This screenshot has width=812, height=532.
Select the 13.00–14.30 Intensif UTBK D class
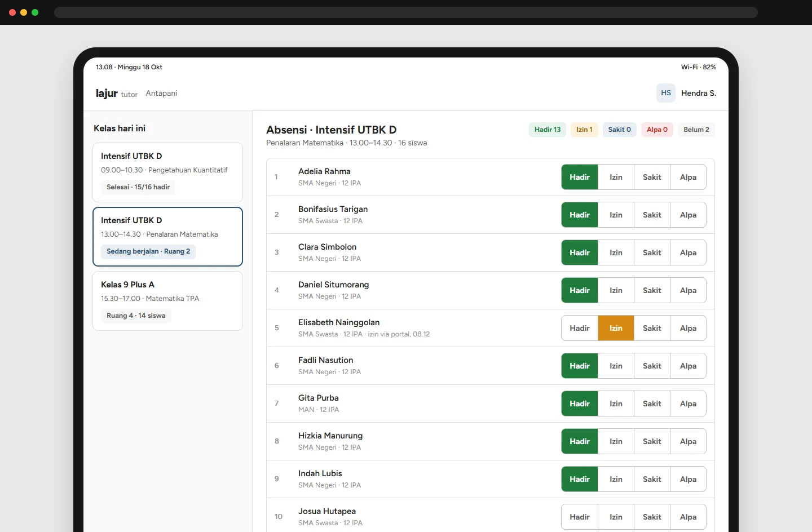(x=167, y=237)
